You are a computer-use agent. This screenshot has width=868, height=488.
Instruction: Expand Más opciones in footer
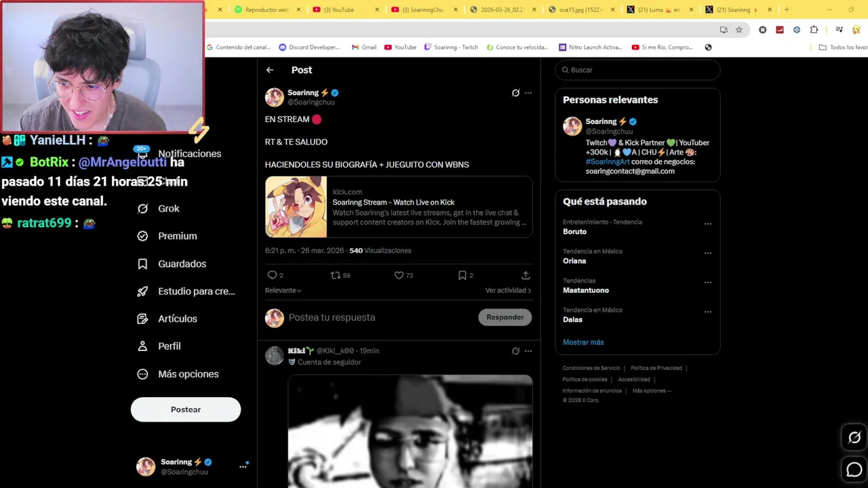coord(652,391)
